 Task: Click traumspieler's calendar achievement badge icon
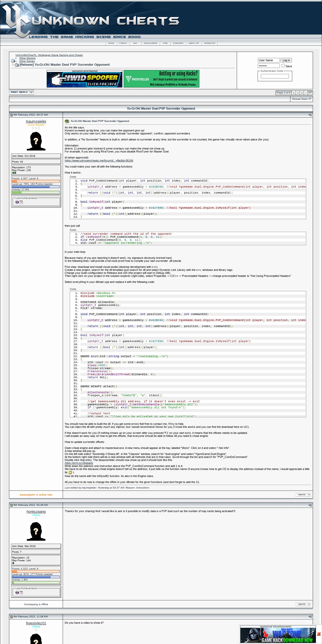coord(21,202)
